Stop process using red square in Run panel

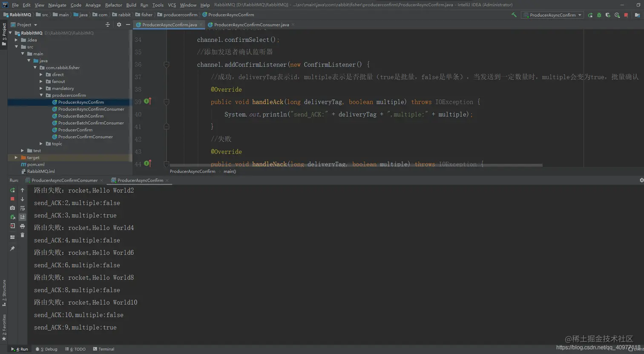[12, 199]
